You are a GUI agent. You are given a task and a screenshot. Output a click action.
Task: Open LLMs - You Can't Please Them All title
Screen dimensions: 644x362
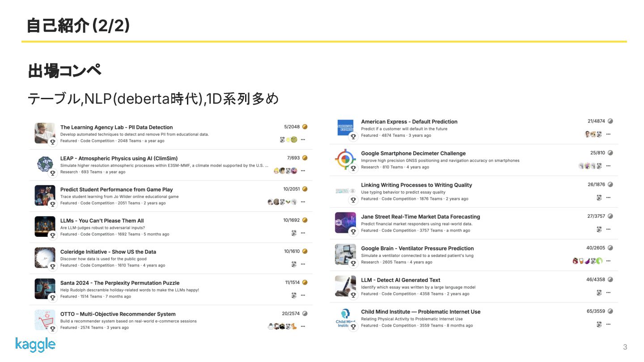[x=102, y=221]
